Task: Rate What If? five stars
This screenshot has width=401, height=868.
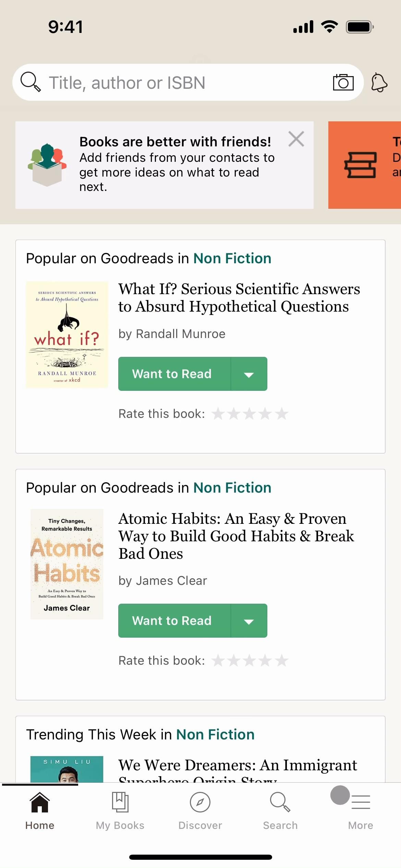Action: (x=282, y=414)
